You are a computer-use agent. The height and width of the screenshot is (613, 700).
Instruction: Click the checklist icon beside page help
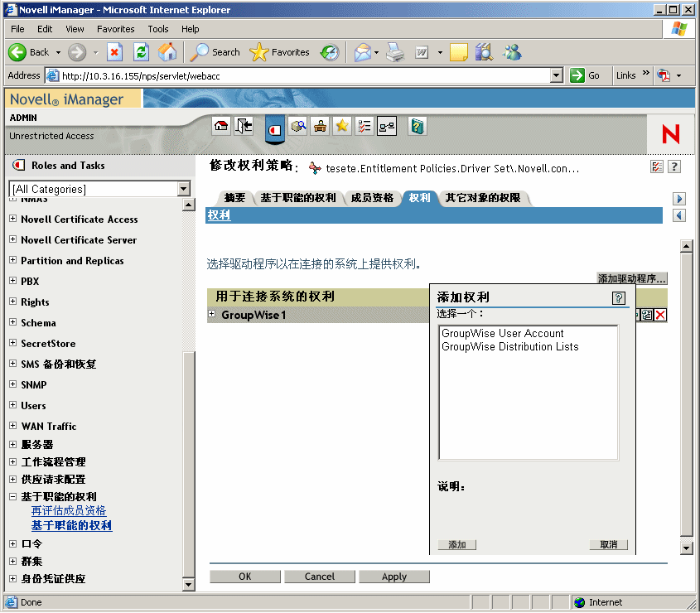657,167
